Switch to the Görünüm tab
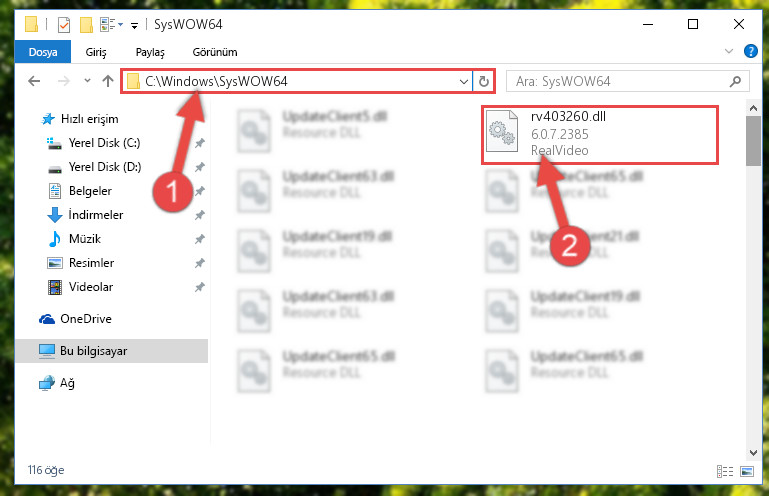 [215, 52]
